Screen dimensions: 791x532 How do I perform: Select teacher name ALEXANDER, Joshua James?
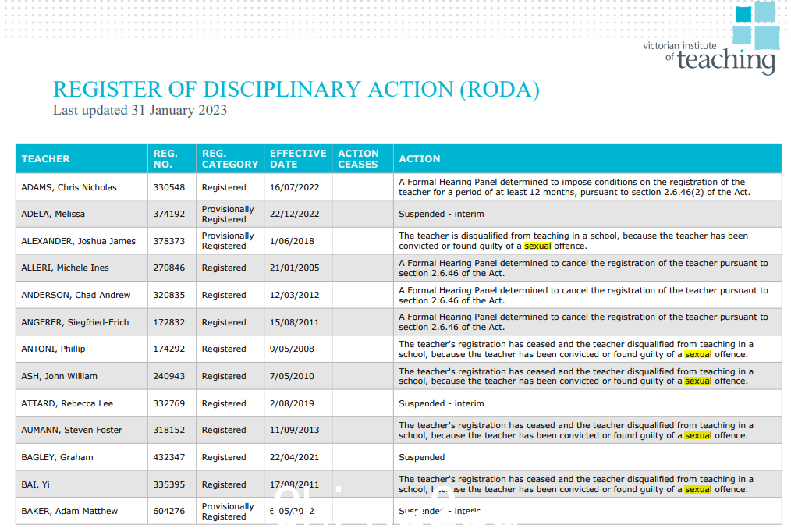[x=78, y=241]
